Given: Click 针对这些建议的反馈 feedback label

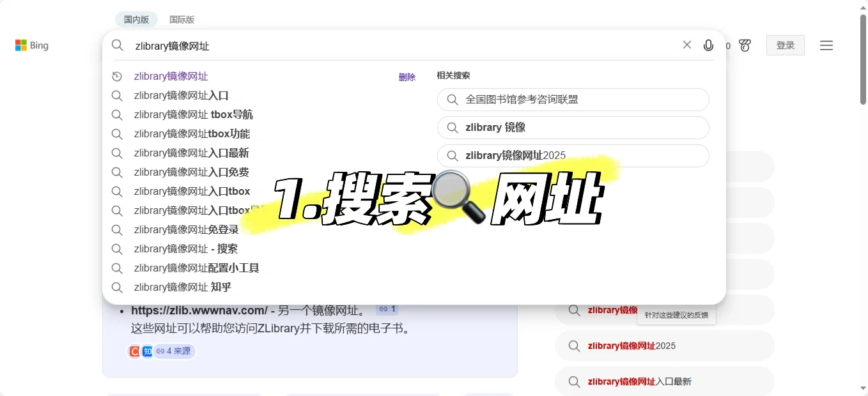Looking at the screenshot, I should point(676,315).
